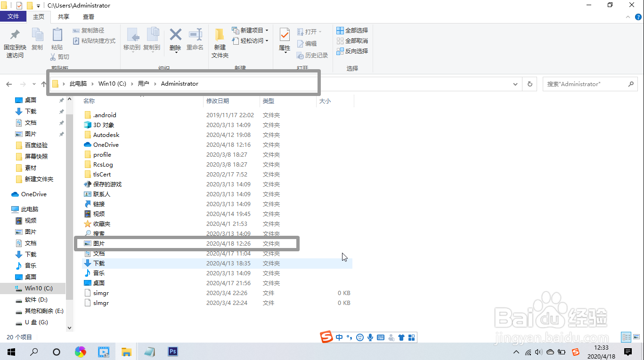Open Easy access (轻松访问) dropdown
The width and height of the screenshot is (644, 360).
[250, 41]
